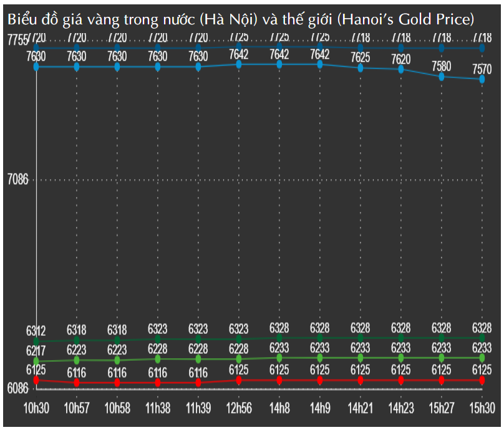Viewport: 504px width, 430px height.
Task: Click the 6086 y-axis minimum label
Action: [17, 388]
